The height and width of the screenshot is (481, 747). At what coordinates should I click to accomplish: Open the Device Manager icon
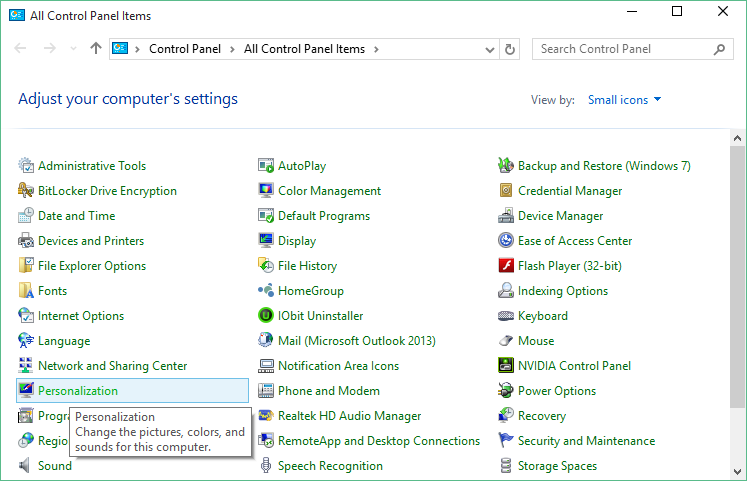(507, 216)
